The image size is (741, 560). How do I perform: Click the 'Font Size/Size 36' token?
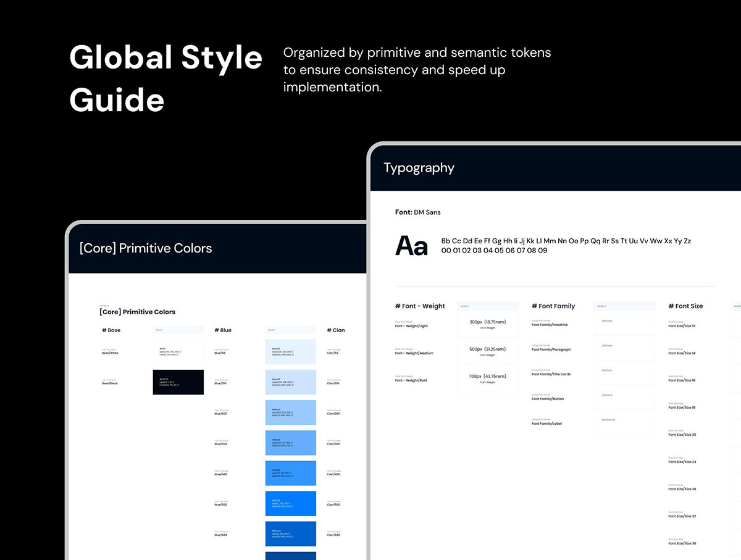682,543
